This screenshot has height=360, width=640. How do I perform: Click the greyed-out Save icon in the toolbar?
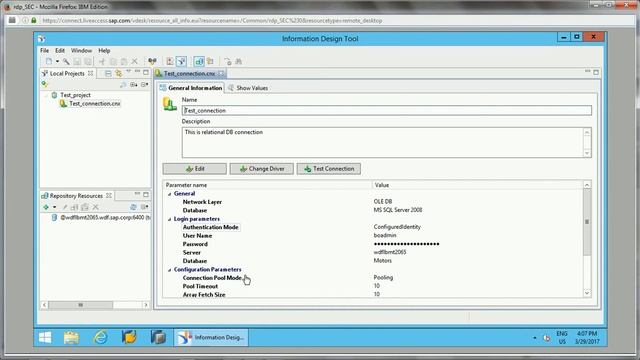coord(77,62)
